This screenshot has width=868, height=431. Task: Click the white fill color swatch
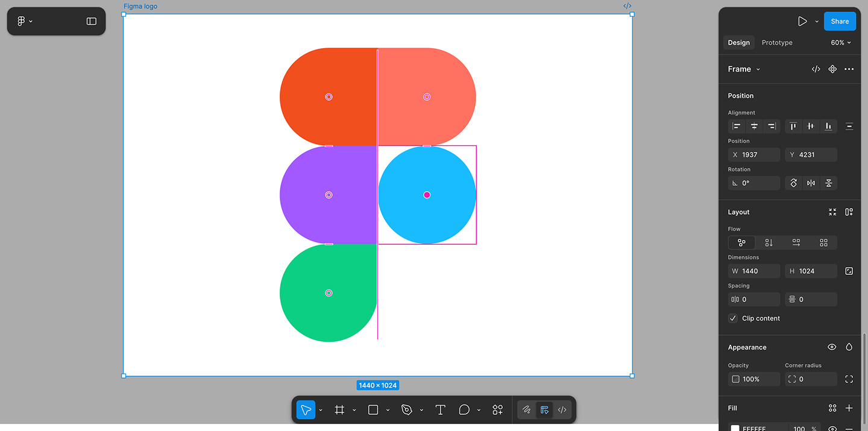735,429
